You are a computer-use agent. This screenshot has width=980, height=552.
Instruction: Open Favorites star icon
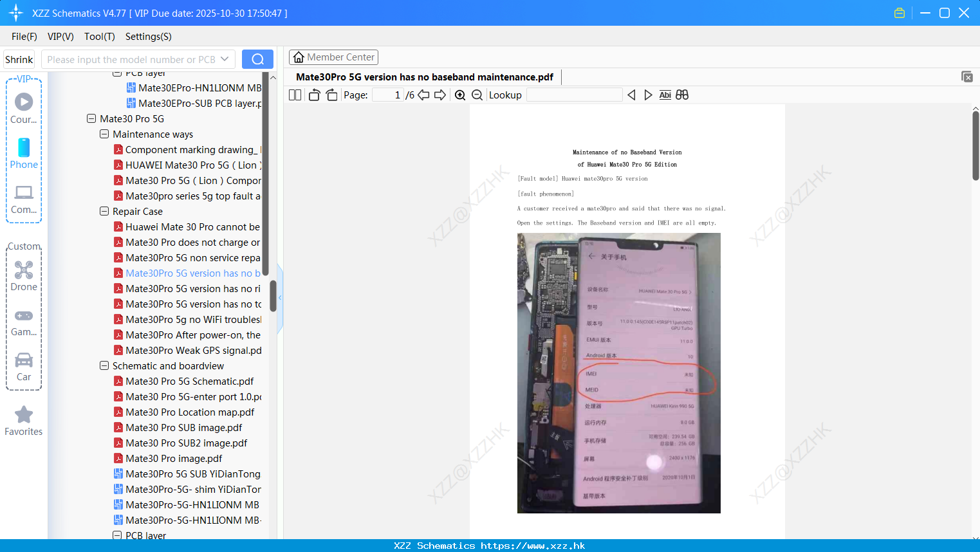pos(24,421)
